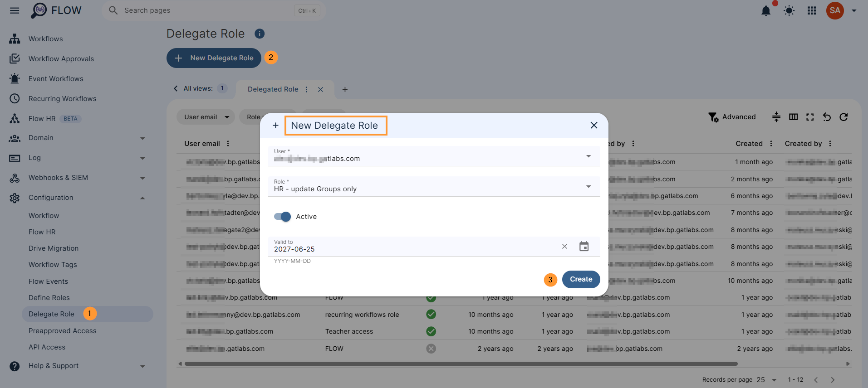Click the FLOW logo
The image size is (868, 388).
point(56,10)
